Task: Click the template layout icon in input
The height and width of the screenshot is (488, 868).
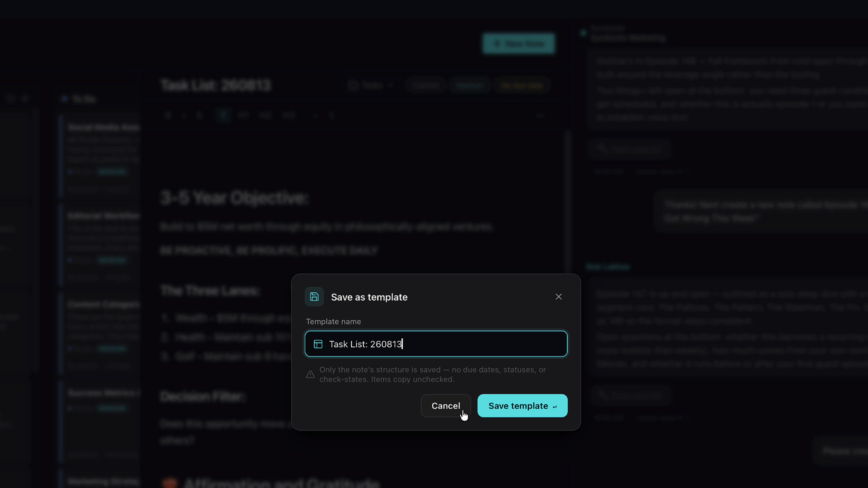Action: coord(318,344)
